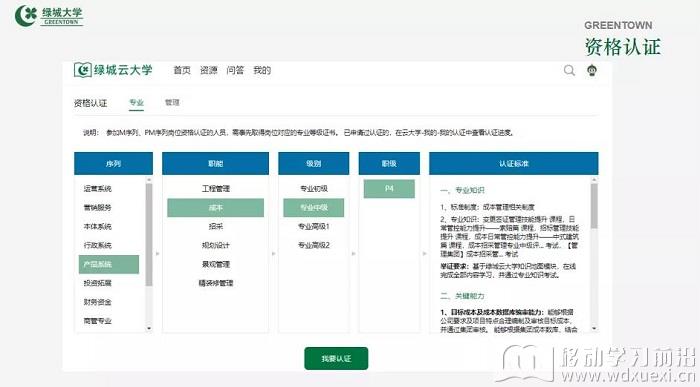Choose 工程管理 in the 职能 column
700x387 pixels.
tap(216, 189)
